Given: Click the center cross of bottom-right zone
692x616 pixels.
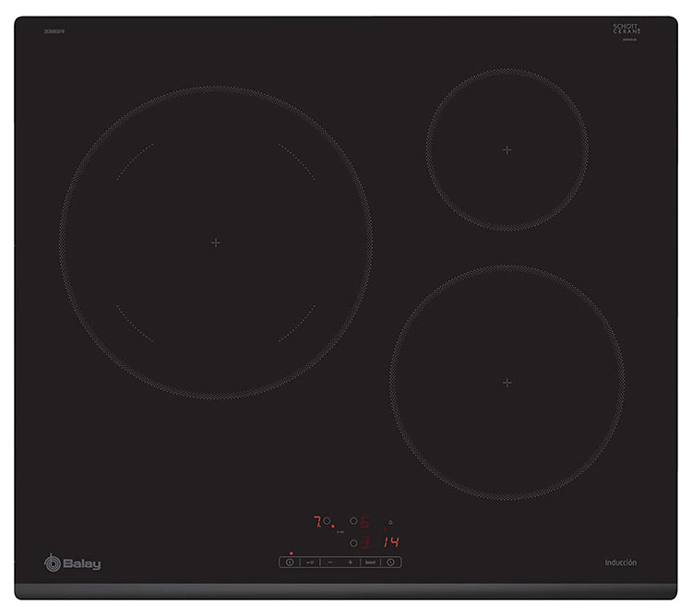Looking at the screenshot, I should (507, 382).
